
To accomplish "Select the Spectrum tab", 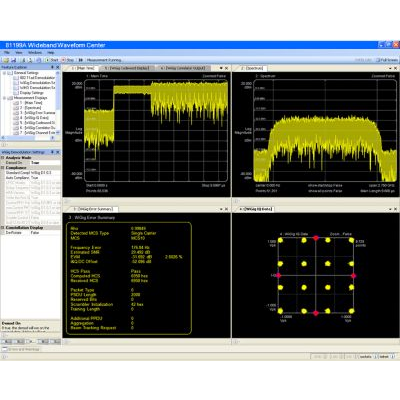I will 253,68.
